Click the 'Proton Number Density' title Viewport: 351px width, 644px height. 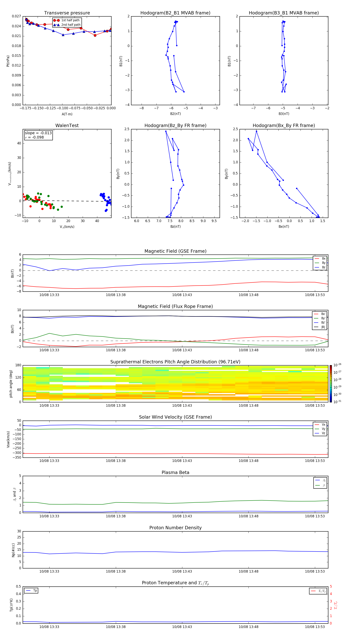175,528
